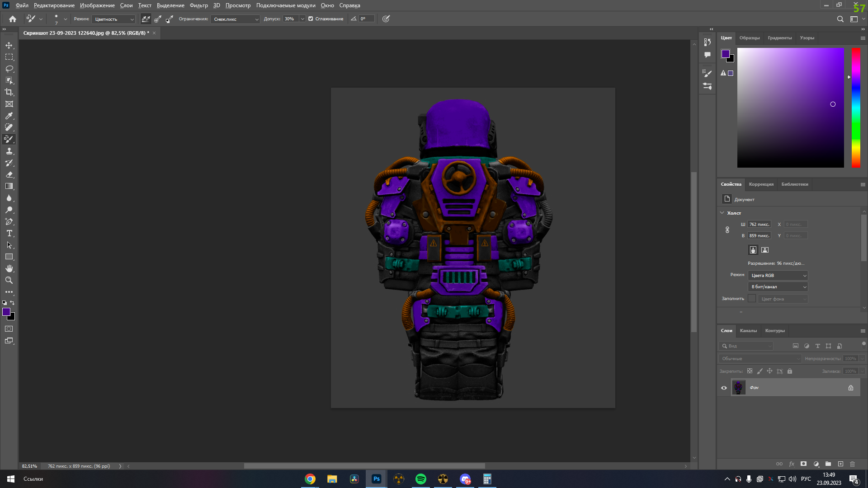
Task: Select the Rectangular Marquee tool
Action: pos(9,57)
